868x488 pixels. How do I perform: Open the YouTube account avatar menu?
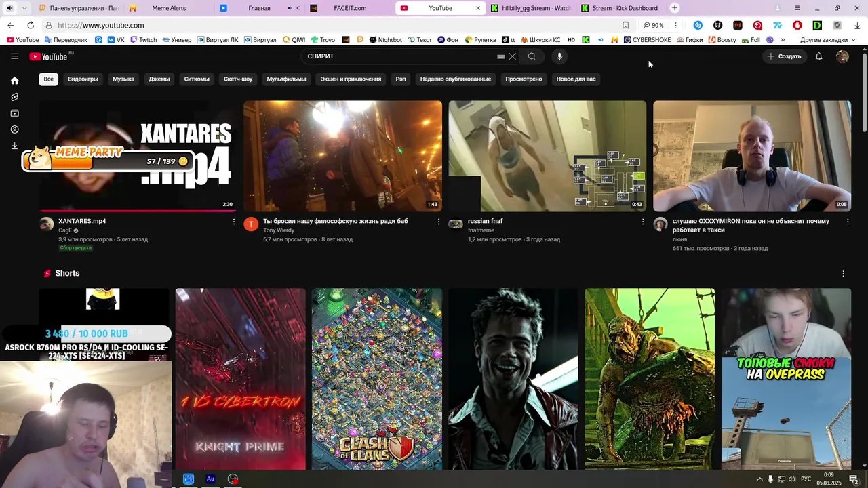tap(842, 56)
